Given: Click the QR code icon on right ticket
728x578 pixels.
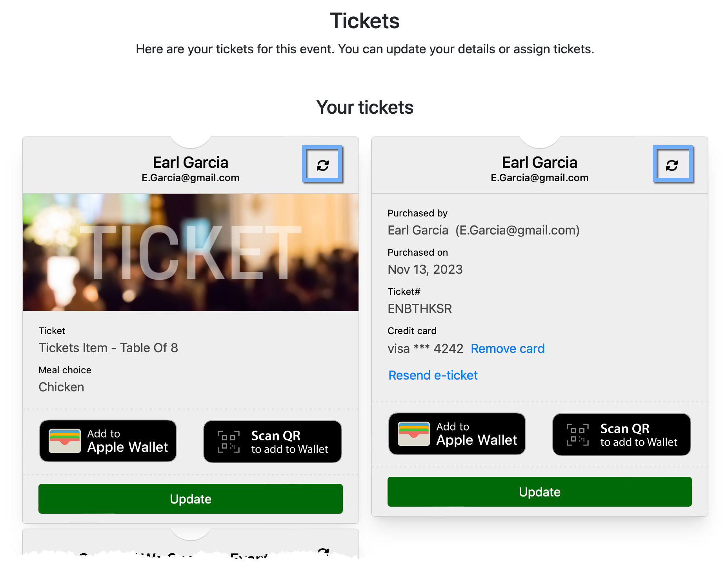Looking at the screenshot, I should pos(577,434).
